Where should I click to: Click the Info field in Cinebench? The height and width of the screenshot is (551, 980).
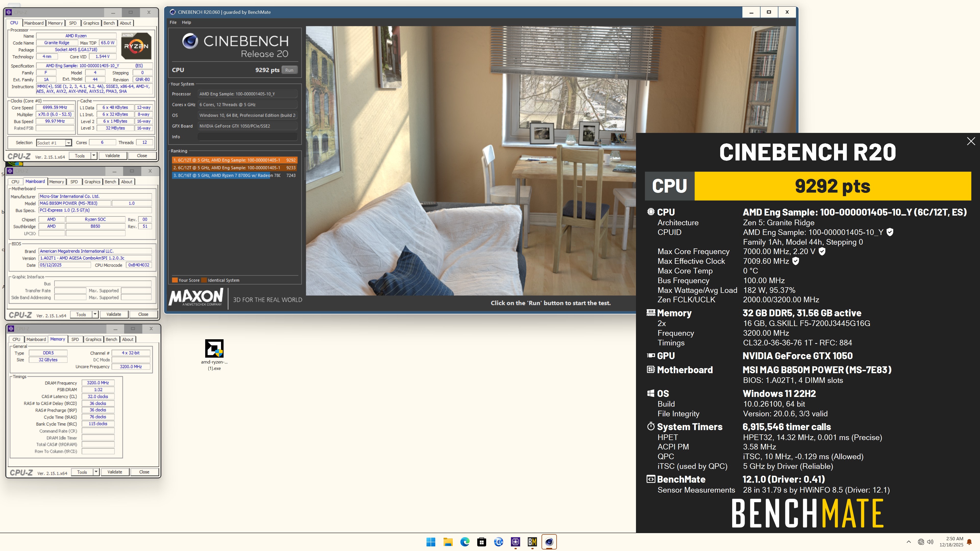click(247, 136)
